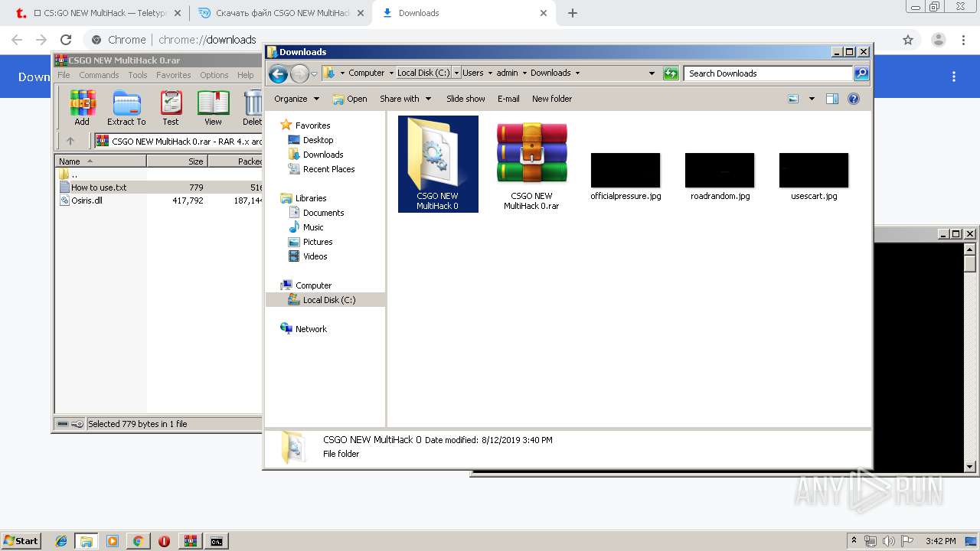The image size is (980, 551).
Task: Open Internet Explorer from taskbar
Action: (x=61, y=541)
